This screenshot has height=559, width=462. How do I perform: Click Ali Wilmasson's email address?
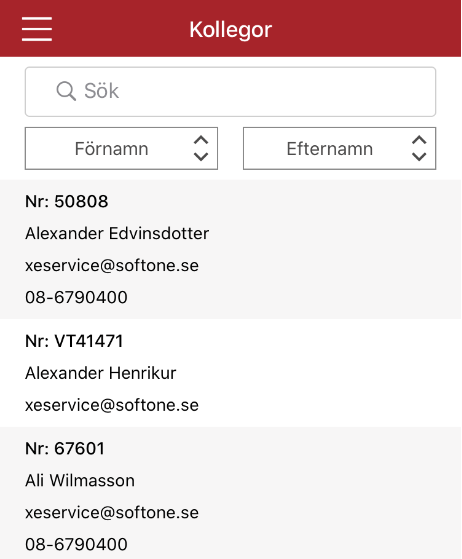coord(112,513)
